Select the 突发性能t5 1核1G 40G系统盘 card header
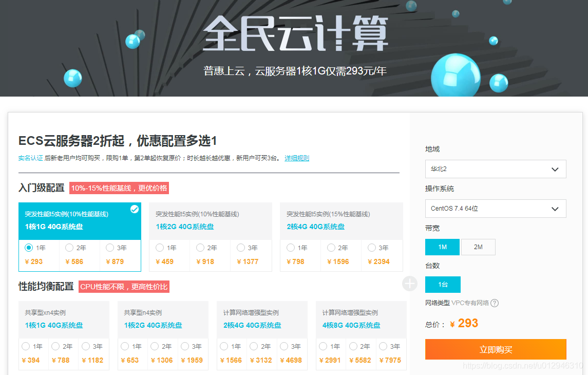Image resolution: width=588 pixels, height=375 pixels. tap(80, 221)
